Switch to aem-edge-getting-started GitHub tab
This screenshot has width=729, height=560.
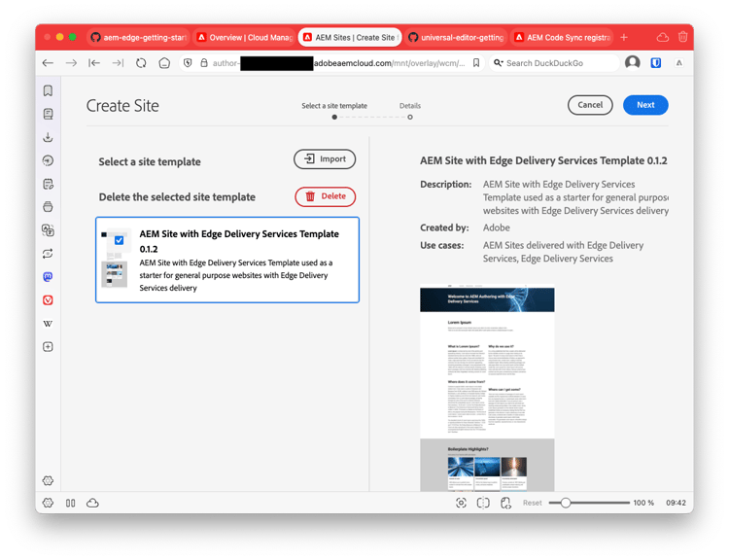tap(139, 37)
